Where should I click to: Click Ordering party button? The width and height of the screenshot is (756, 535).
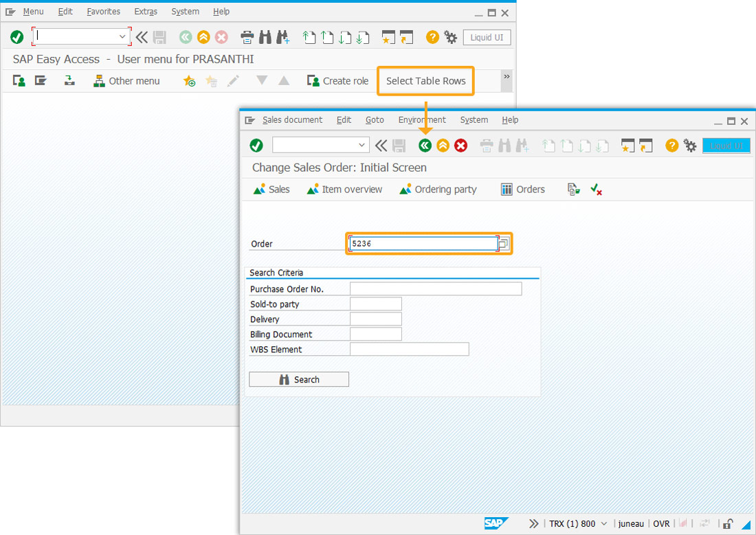click(438, 190)
